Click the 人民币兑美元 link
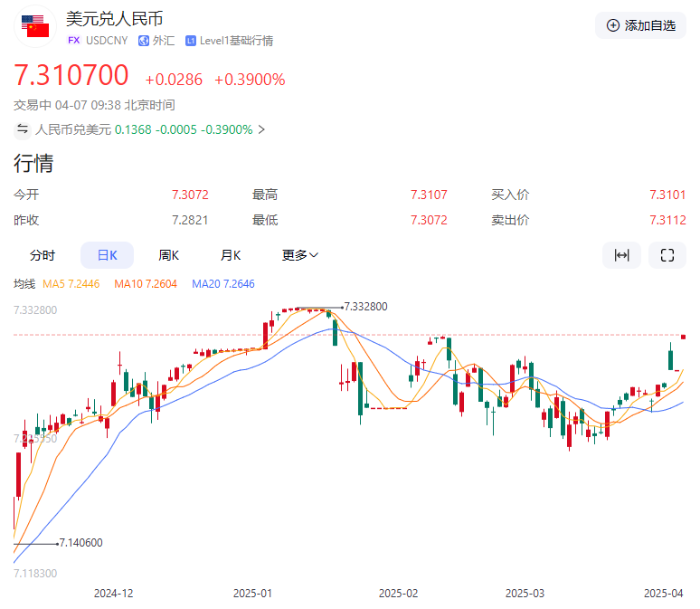Screen dimensions: 700x609 (73, 129)
